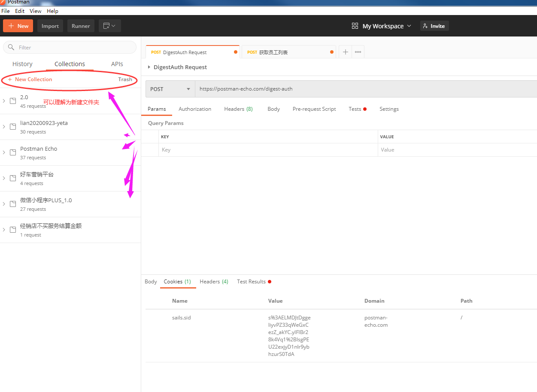This screenshot has width=537, height=392.
Task: Open the Pre-request Script tab
Action: click(314, 109)
